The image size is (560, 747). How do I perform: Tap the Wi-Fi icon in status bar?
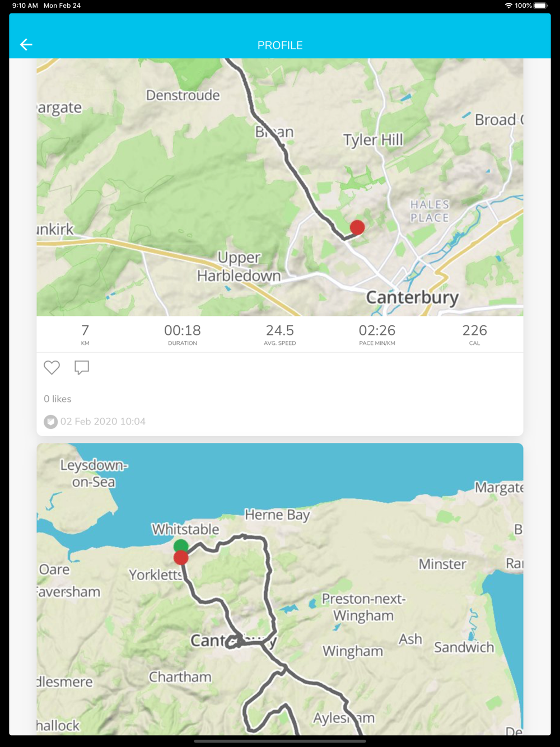[x=508, y=6]
